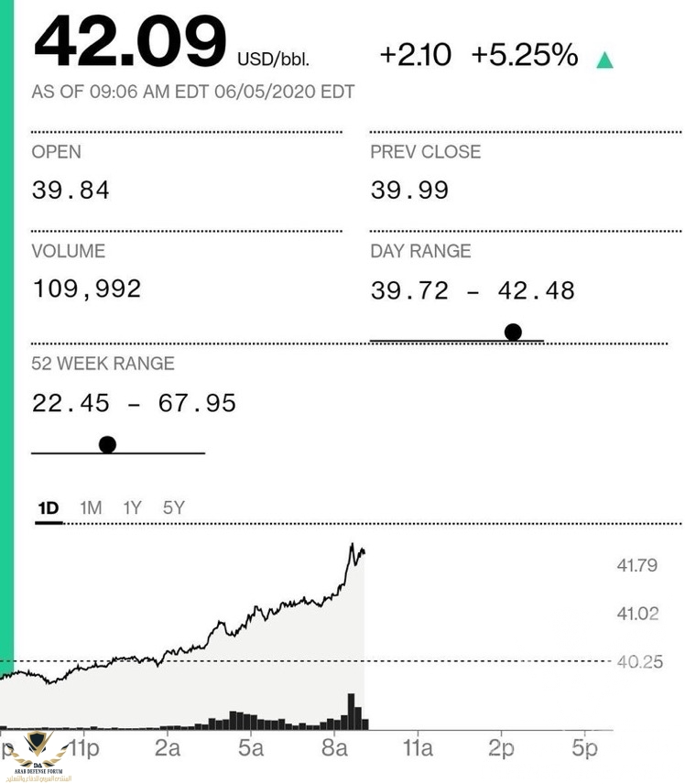Click the Day Range slider dot

tap(513, 332)
